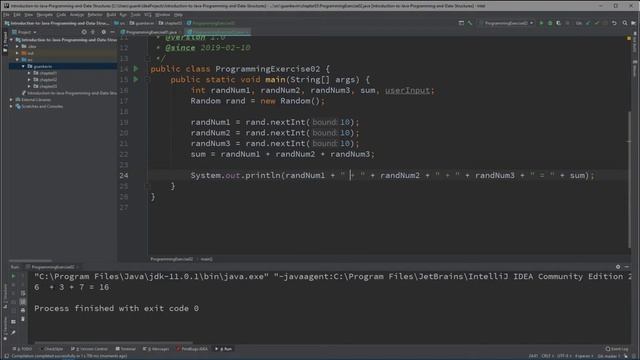Image resolution: width=640 pixels, height=360 pixels.
Task: Restore layout icon in the Run panel sidebar
Action: (x=13, y=322)
